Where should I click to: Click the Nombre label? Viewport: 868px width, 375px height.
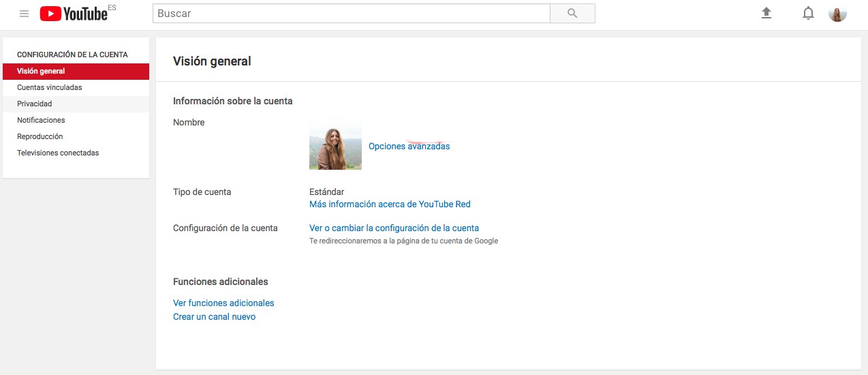point(189,123)
